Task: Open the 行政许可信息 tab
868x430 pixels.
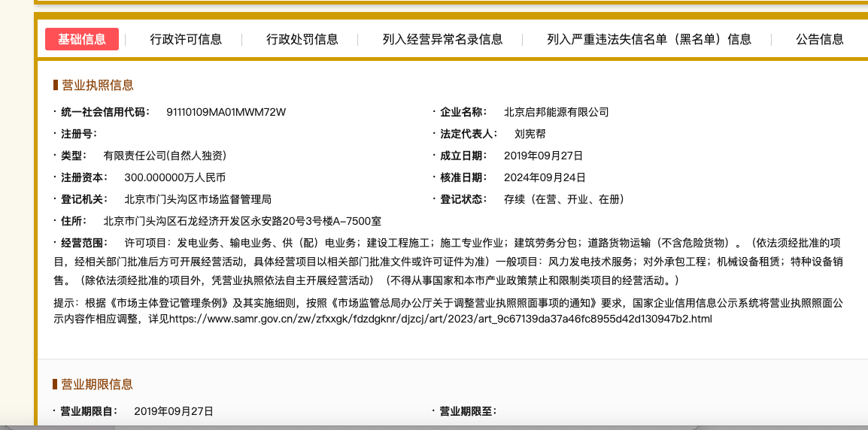Action: tap(186, 39)
